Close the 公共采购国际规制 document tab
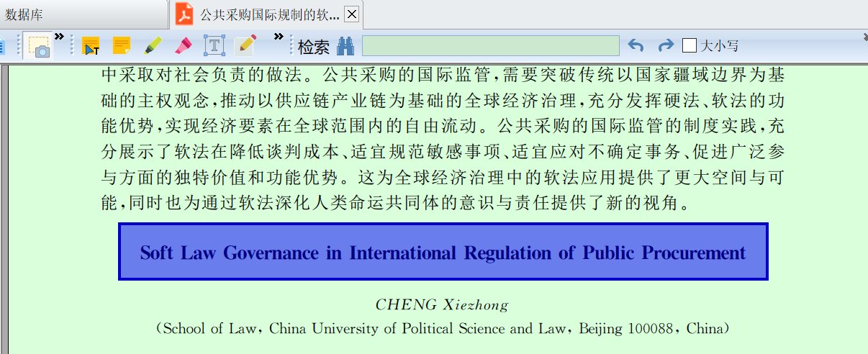The image size is (868, 354). pyautogui.click(x=351, y=14)
